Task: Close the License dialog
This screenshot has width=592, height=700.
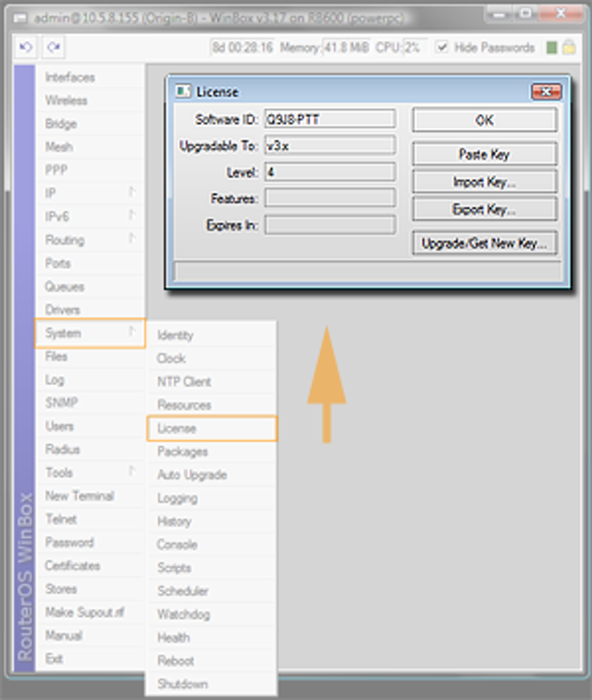Action: pos(546,91)
